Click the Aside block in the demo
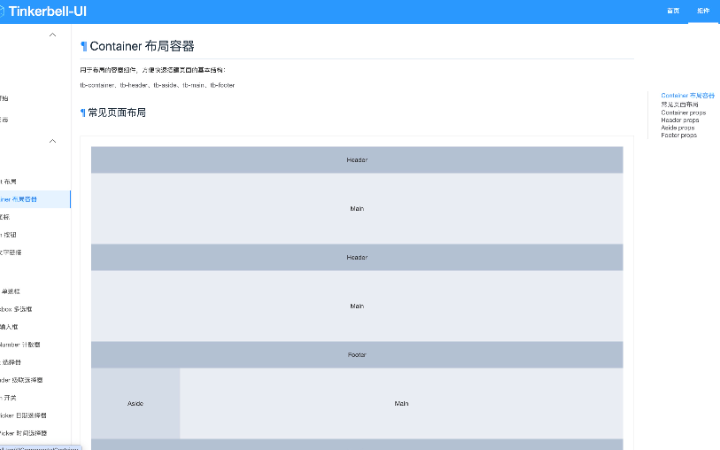This screenshot has height=450, width=720. 135,404
